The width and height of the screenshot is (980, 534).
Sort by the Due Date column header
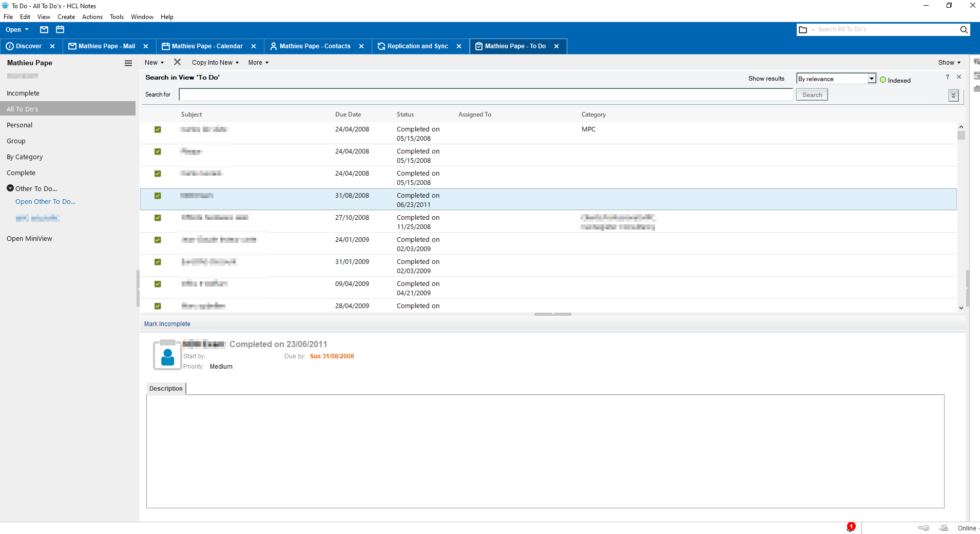pos(348,115)
